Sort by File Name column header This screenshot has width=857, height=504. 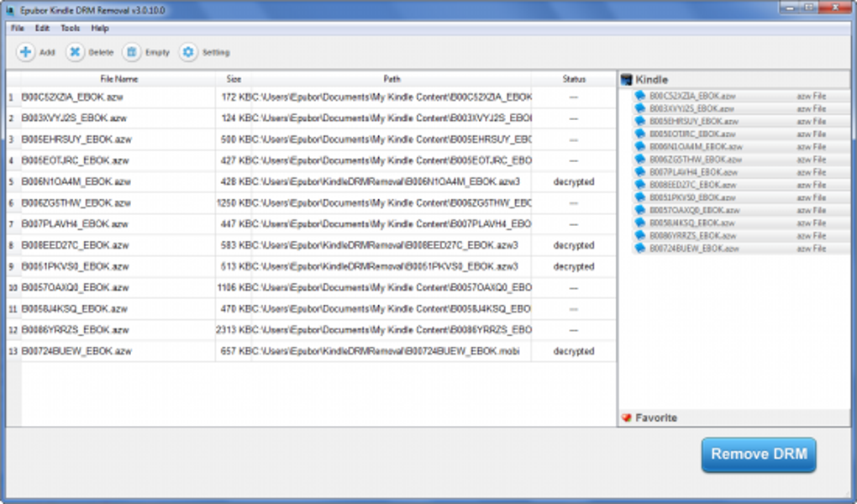(118, 79)
